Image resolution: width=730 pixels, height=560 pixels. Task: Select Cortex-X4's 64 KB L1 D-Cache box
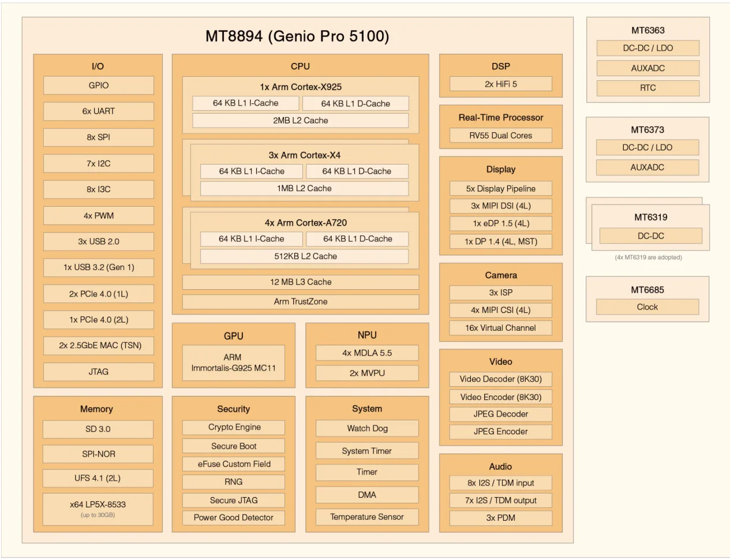[357, 171]
